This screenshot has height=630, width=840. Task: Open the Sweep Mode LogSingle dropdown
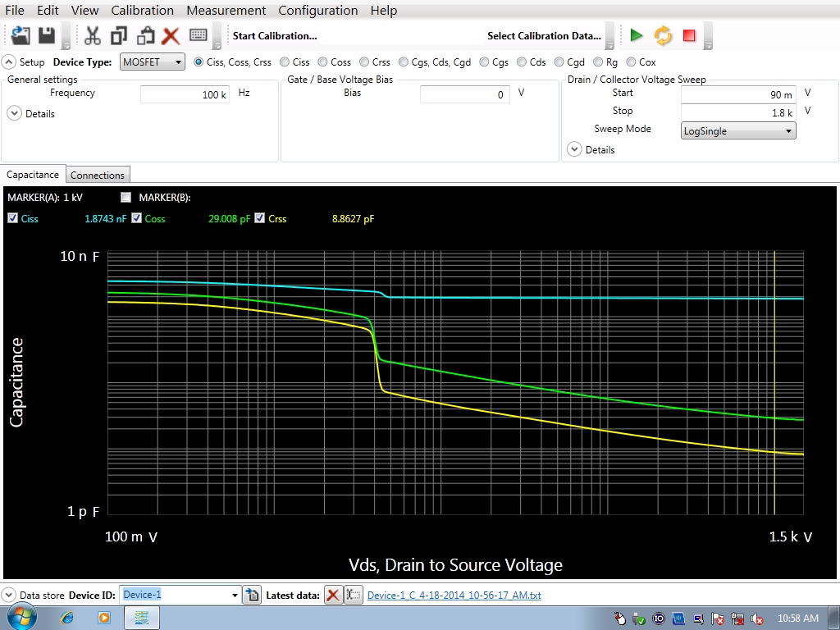pos(738,130)
